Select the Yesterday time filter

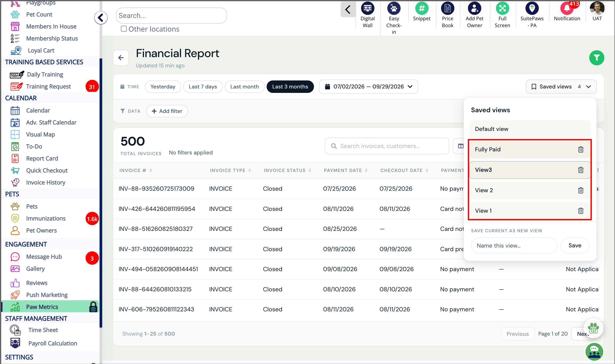tap(163, 87)
